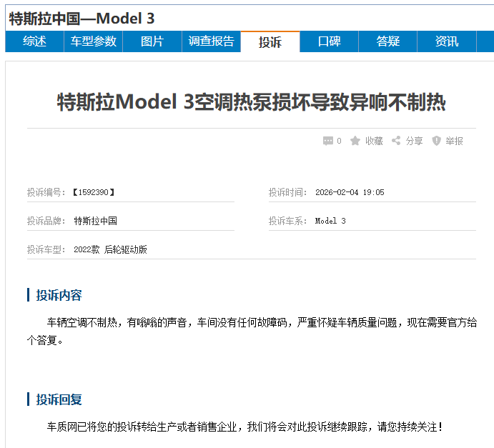Switch to the 口碑 tab

[329, 41]
